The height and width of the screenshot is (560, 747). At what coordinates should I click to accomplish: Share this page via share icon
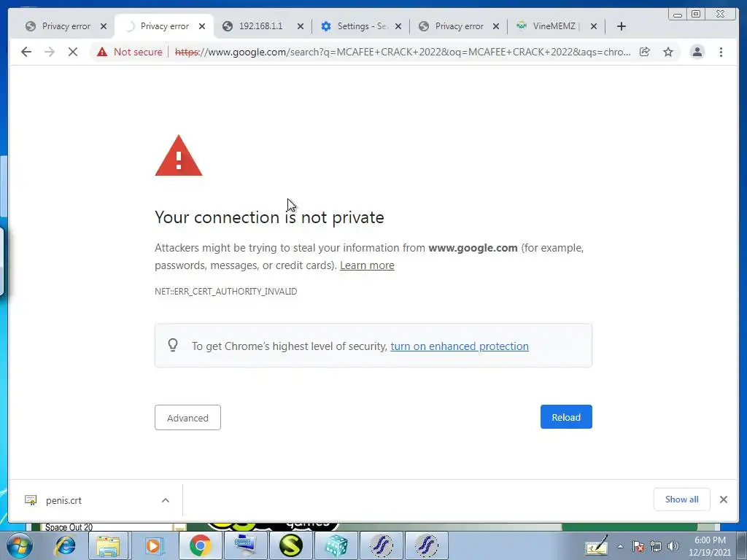tap(645, 52)
